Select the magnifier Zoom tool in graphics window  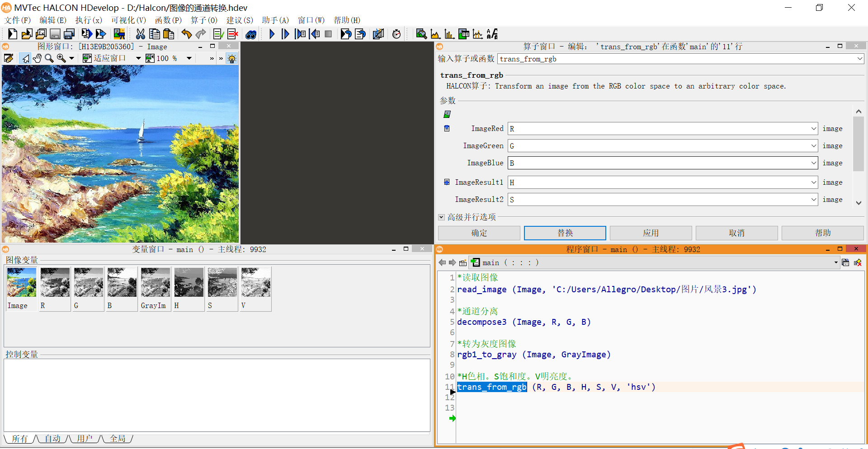[x=49, y=58]
